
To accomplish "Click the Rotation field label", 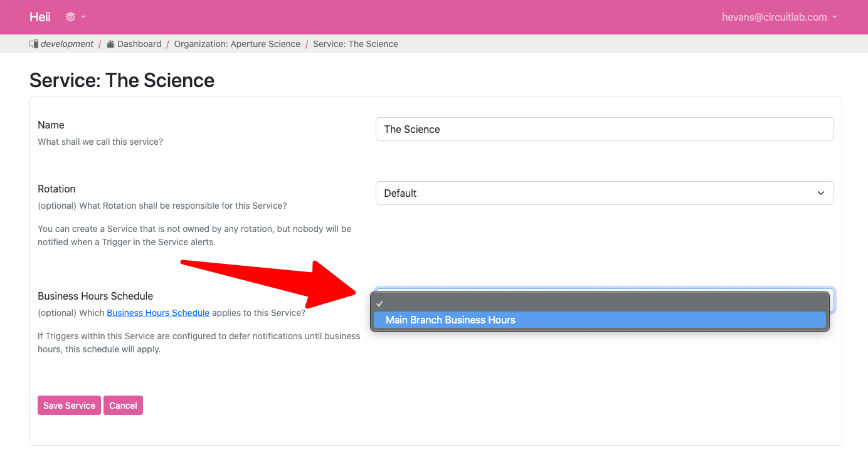I will pyautogui.click(x=56, y=189).
